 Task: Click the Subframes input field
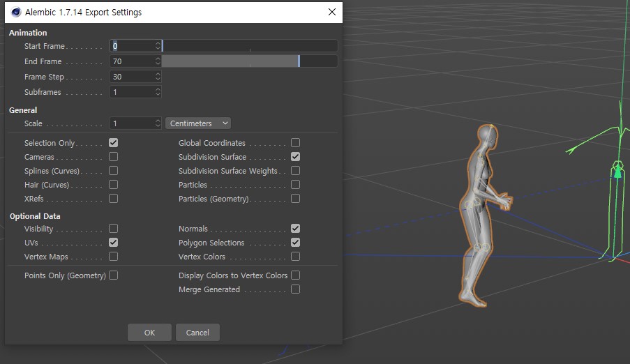132,92
